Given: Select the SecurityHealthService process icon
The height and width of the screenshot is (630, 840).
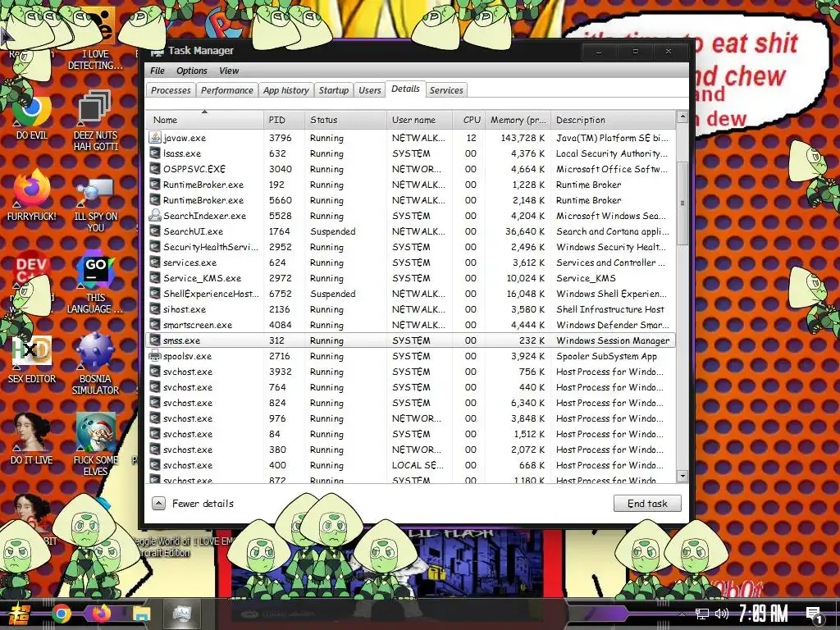Looking at the screenshot, I should [x=155, y=246].
